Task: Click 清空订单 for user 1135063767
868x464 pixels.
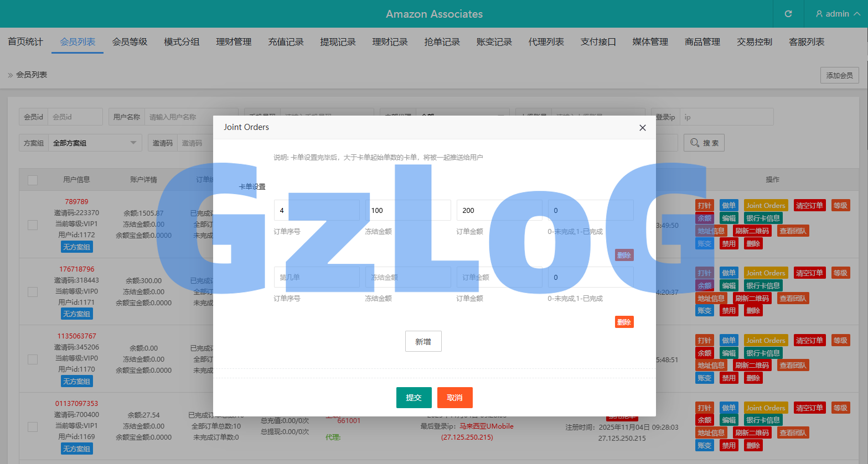Action: (809, 340)
